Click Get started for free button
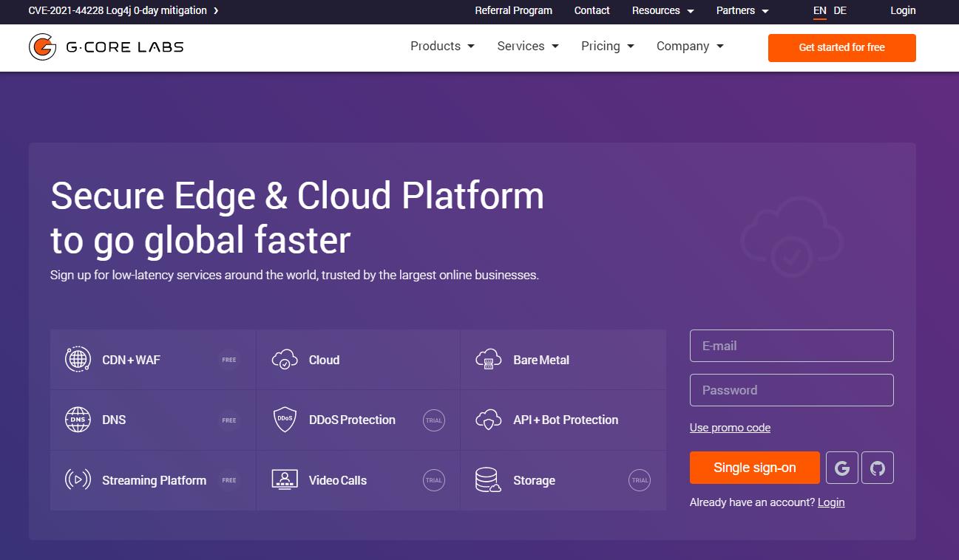This screenshot has height=560, width=959. pos(842,47)
